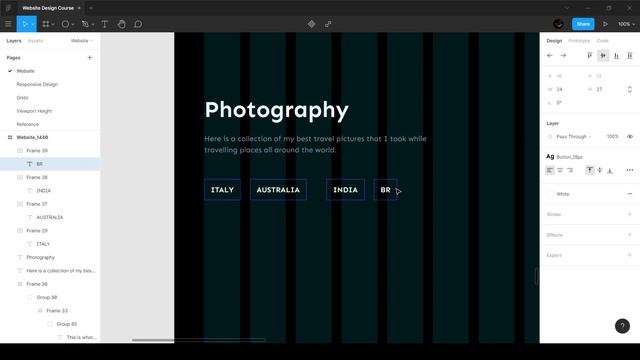Open the Figma main hamburger menu

[8, 24]
